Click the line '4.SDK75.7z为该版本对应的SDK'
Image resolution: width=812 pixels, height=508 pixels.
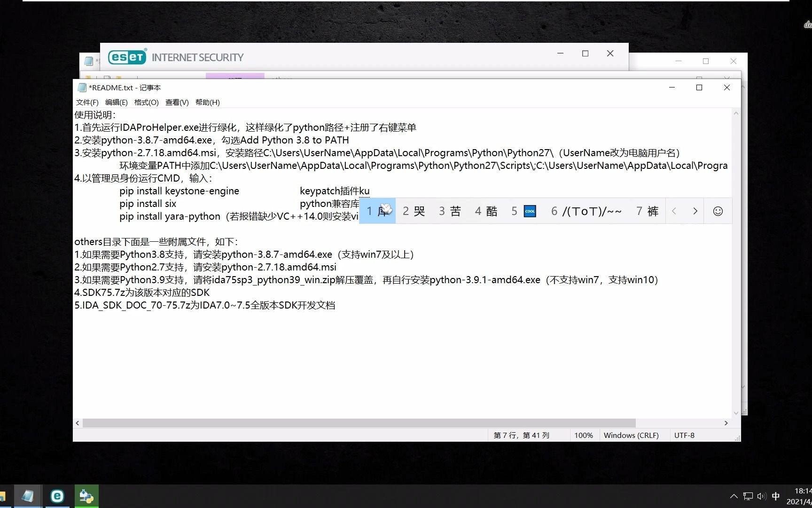tap(142, 293)
